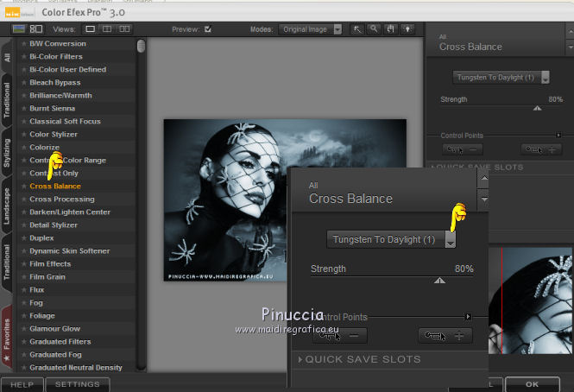Click star icon beside Graduated Neutral Density
The image size is (574, 392).
click(x=24, y=368)
